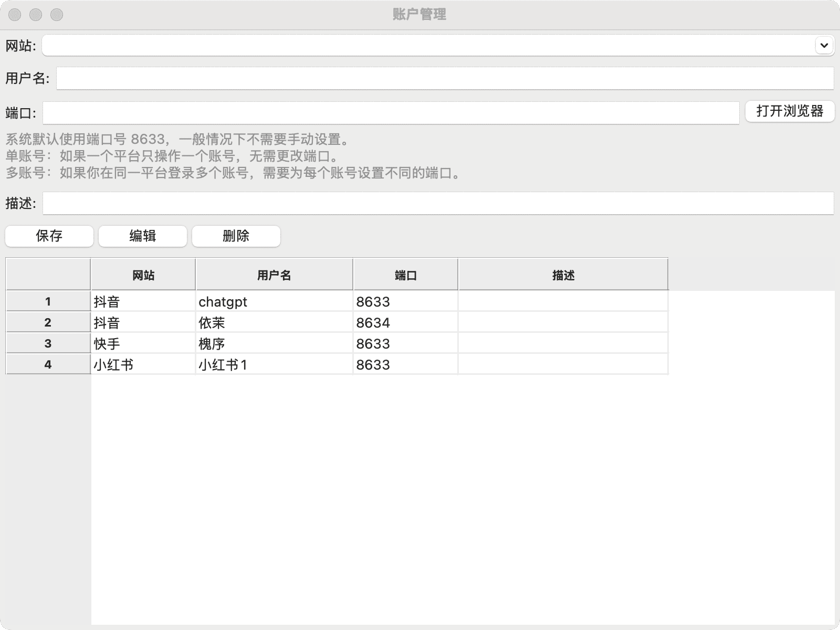
Task: Select the 槐序 username cell
Action: point(274,343)
